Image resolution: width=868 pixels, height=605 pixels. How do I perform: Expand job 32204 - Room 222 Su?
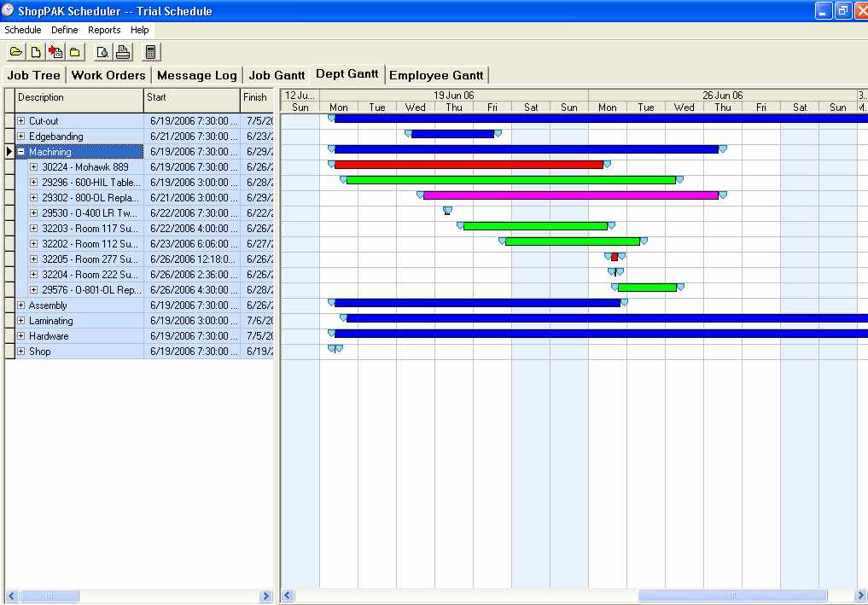34,275
